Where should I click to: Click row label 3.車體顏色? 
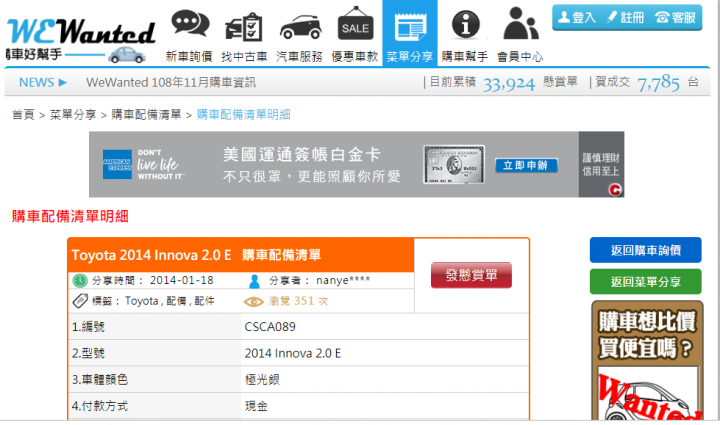(100, 380)
